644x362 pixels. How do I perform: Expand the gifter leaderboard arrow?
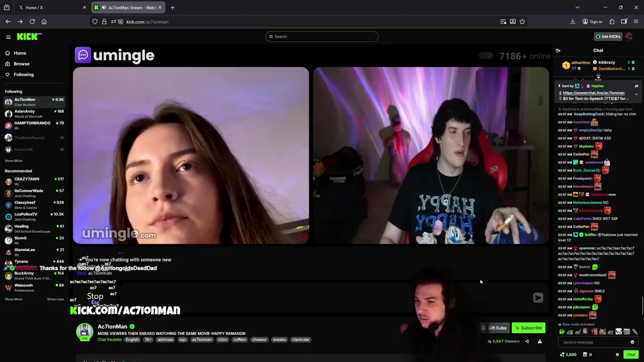click(x=598, y=77)
